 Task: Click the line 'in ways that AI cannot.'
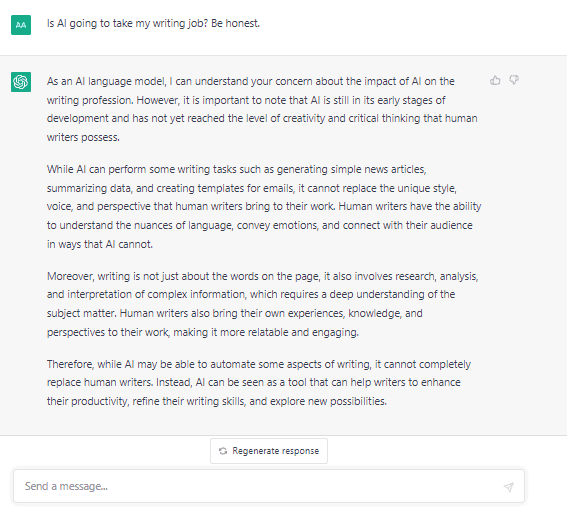[x=100, y=244]
